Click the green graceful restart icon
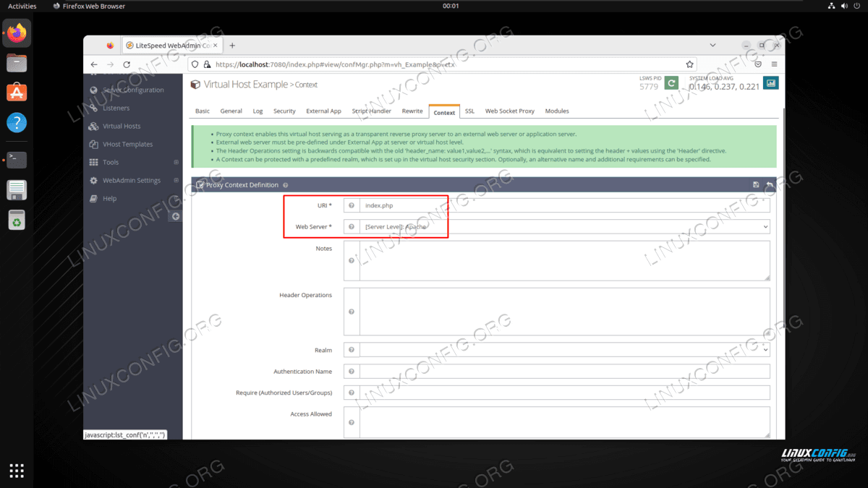The width and height of the screenshot is (868, 488). pos(672,83)
